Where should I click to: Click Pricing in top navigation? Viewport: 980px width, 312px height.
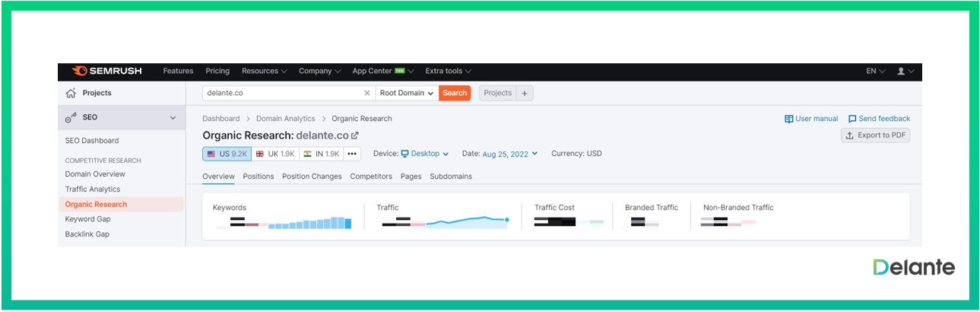pos(217,71)
